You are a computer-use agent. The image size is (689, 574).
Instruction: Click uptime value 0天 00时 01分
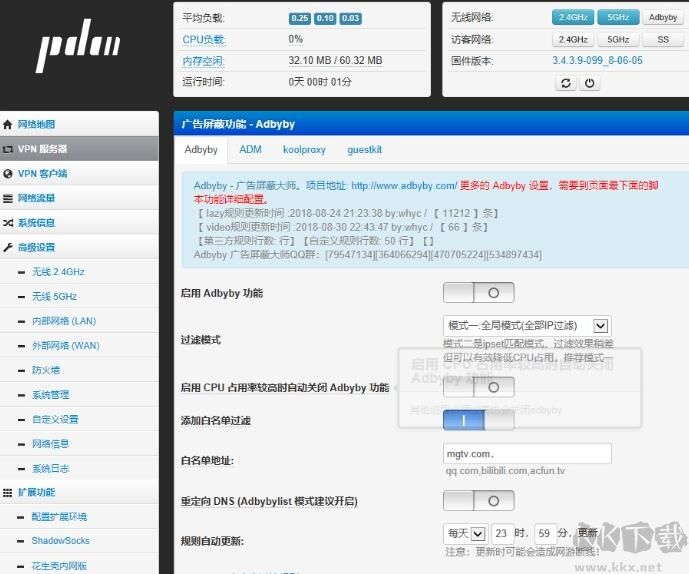320,82
